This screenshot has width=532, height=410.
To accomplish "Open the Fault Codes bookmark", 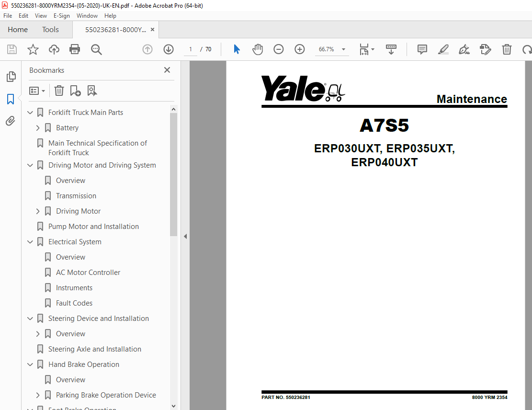I will pyautogui.click(x=74, y=303).
